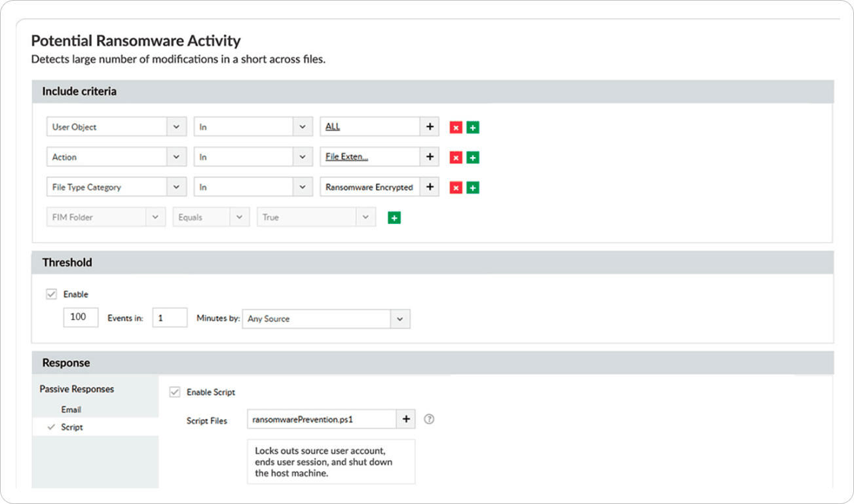Delete the User Object criteria row
The width and height of the screenshot is (854, 504).
pyautogui.click(x=456, y=127)
